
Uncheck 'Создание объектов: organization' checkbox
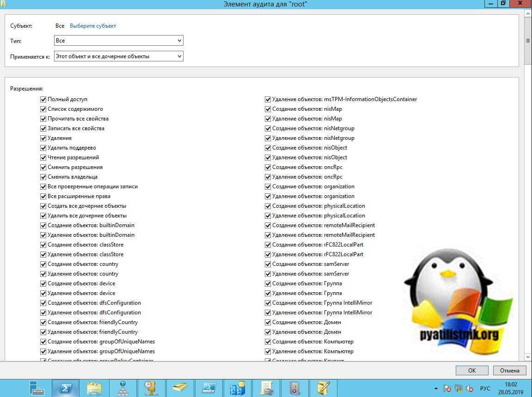[x=268, y=186]
